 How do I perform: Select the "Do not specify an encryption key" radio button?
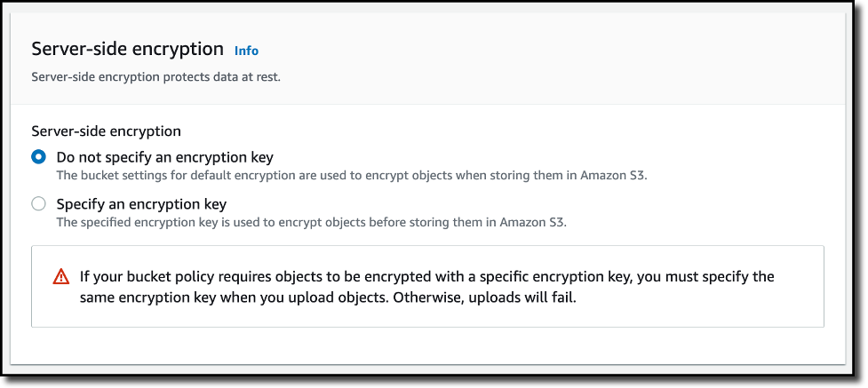[38, 157]
